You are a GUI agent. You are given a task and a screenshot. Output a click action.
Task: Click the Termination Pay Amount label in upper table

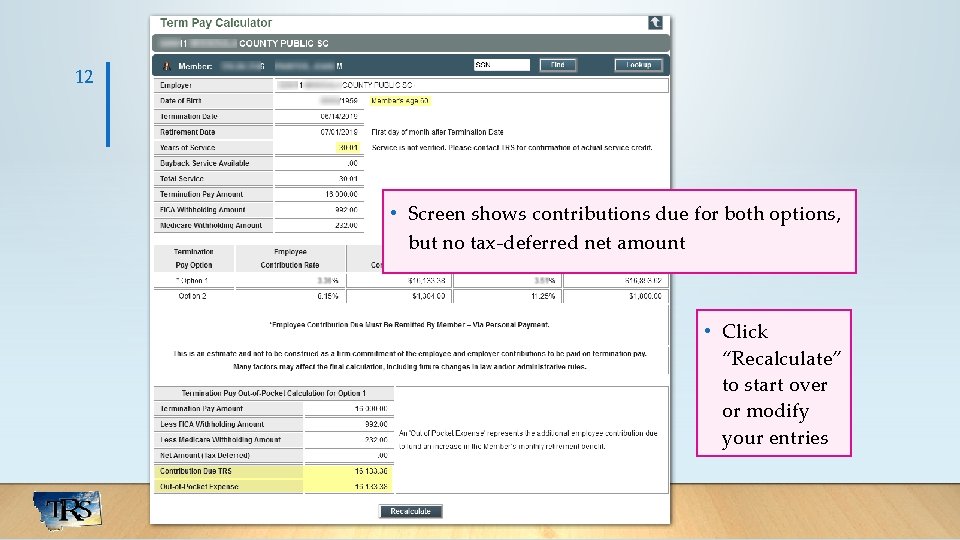pyautogui.click(x=201, y=195)
